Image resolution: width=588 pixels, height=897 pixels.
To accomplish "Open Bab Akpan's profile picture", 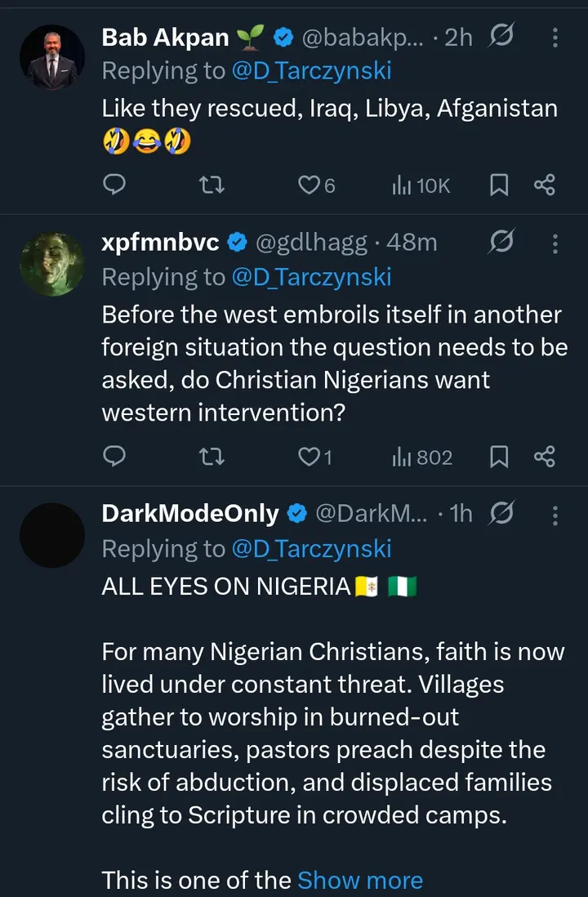I will pyautogui.click(x=52, y=56).
